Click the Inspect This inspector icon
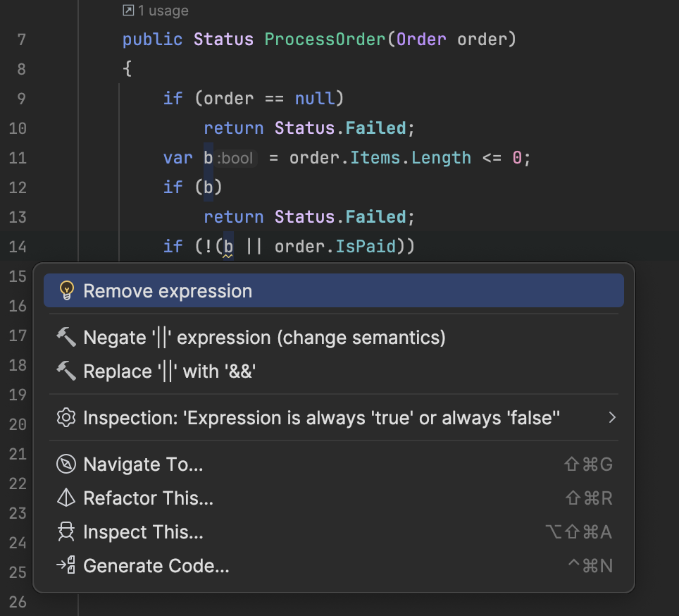679x616 pixels. 66,532
